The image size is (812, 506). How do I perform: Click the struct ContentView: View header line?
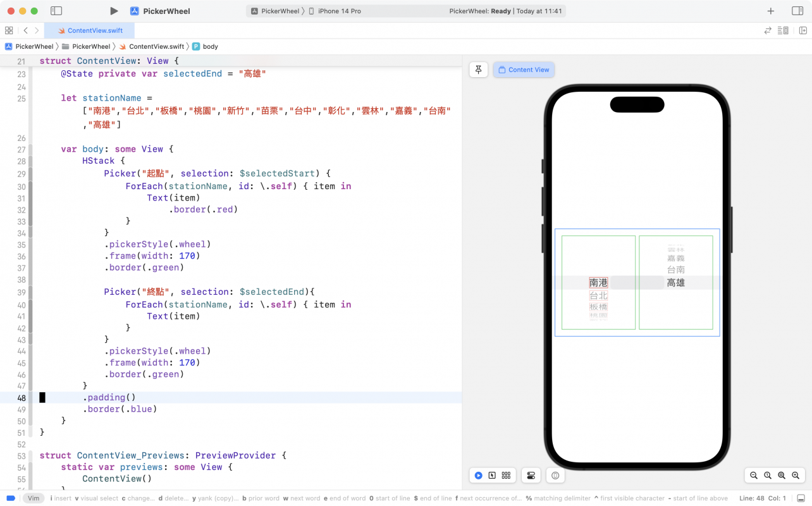(x=109, y=61)
